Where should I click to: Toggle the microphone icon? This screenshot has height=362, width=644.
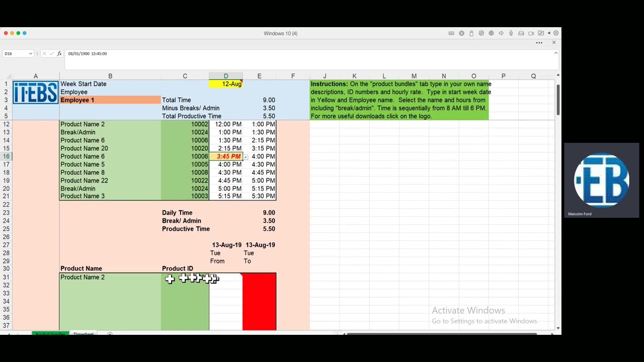(x=511, y=33)
